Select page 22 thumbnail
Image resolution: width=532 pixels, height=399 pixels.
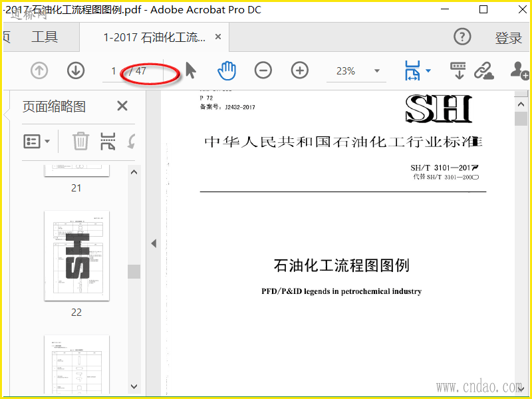coord(76,255)
